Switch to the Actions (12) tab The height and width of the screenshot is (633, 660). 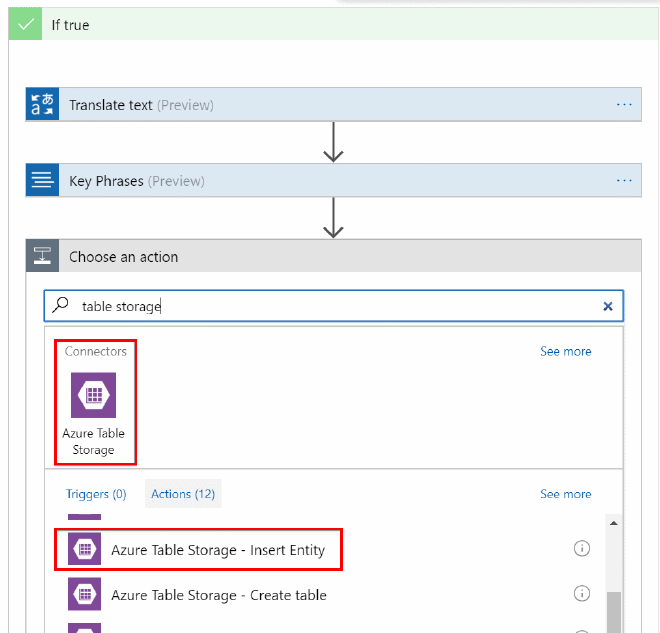[x=183, y=494]
